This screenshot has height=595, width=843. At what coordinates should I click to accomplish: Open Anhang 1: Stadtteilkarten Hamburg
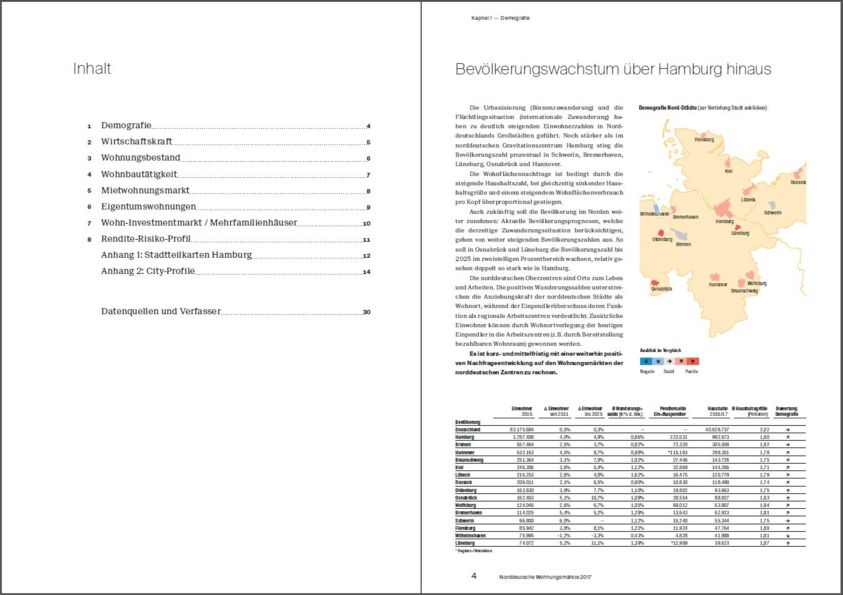pos(235,255)
